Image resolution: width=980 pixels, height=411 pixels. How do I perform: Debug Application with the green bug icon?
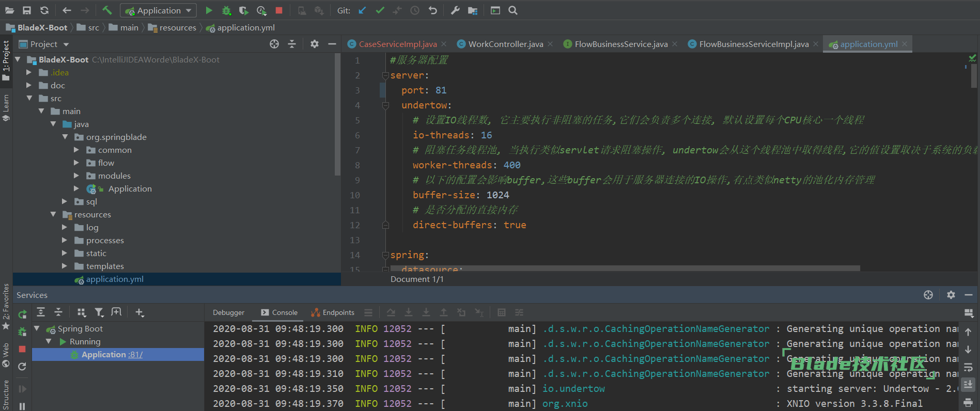(226, 10)
